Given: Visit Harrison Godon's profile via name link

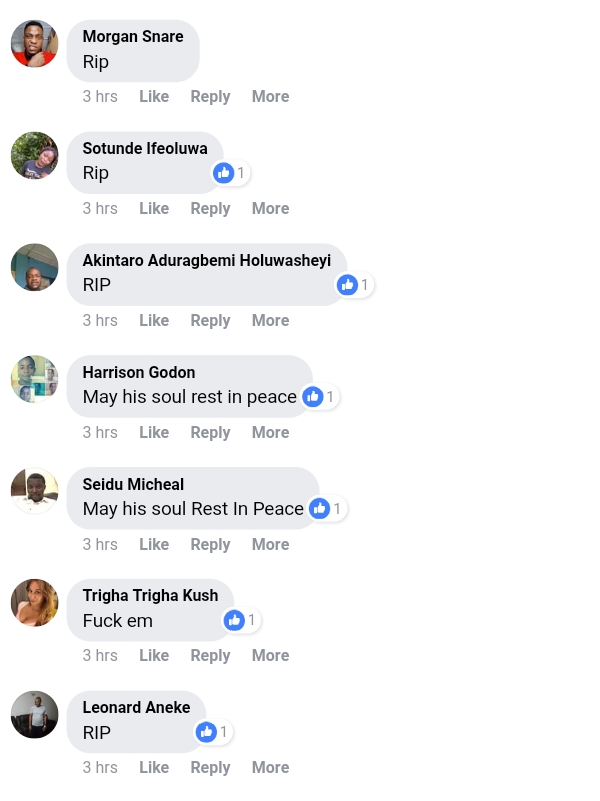Looking at the screenshot, I should [139, 372].
